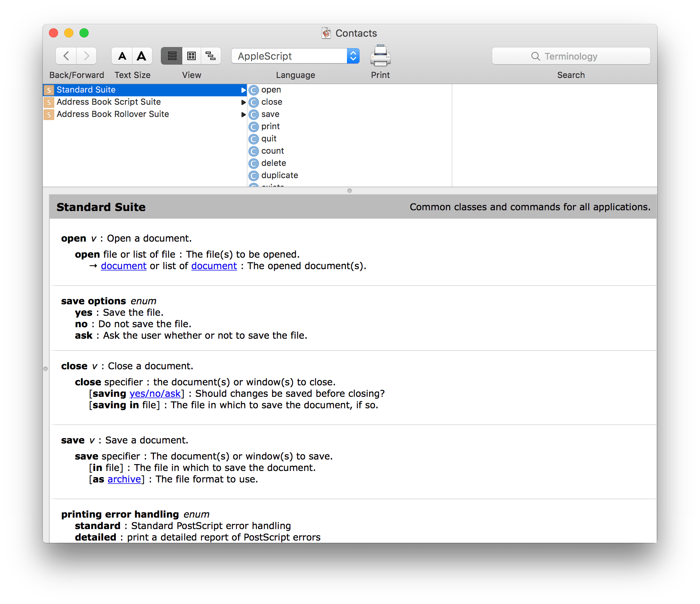
Task: Click the 'Language' toolbar label
Action: pos(295,75)
